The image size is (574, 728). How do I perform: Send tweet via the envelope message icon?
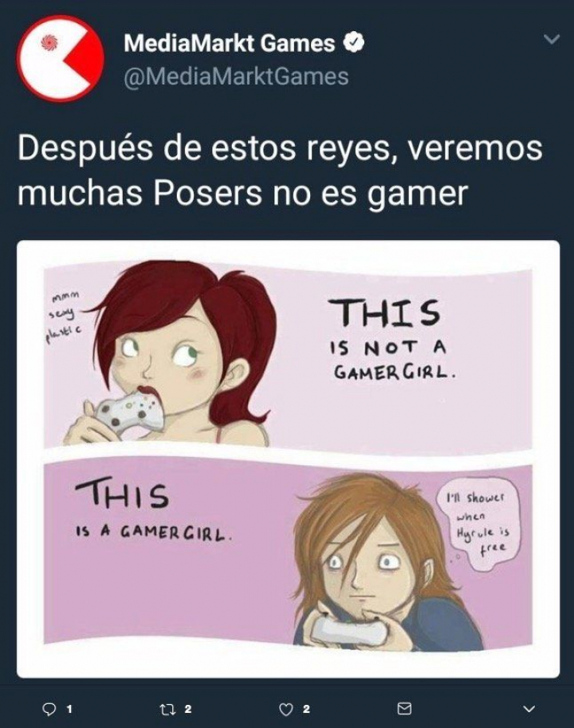[x=404, y=709]
